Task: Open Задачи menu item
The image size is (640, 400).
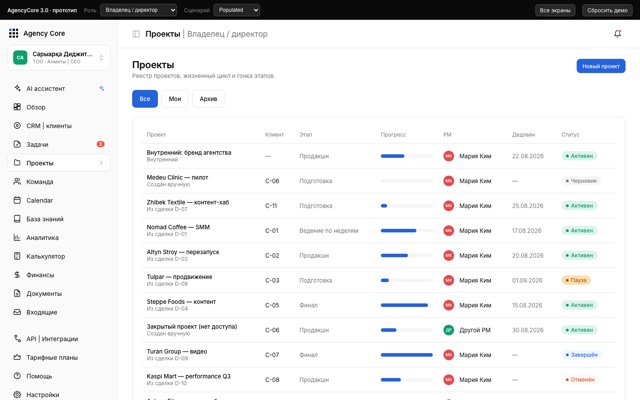Action: pyautogui.click(x=59, y=144)
